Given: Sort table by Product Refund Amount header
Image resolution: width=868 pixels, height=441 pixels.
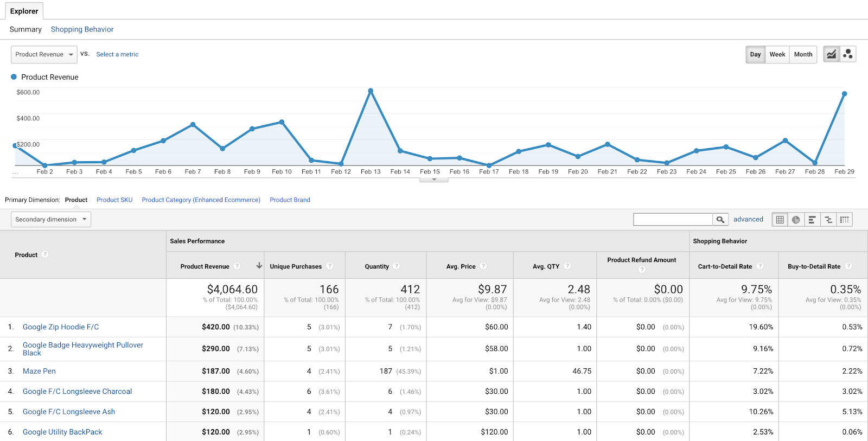Looking at the screenshot, I should [x=642, y=260].
